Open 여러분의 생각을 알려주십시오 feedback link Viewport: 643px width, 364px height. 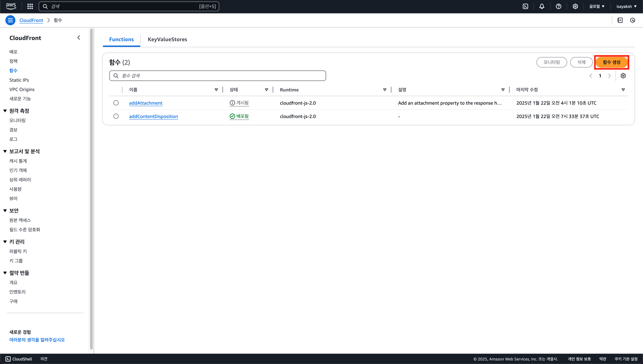[37, 340]
